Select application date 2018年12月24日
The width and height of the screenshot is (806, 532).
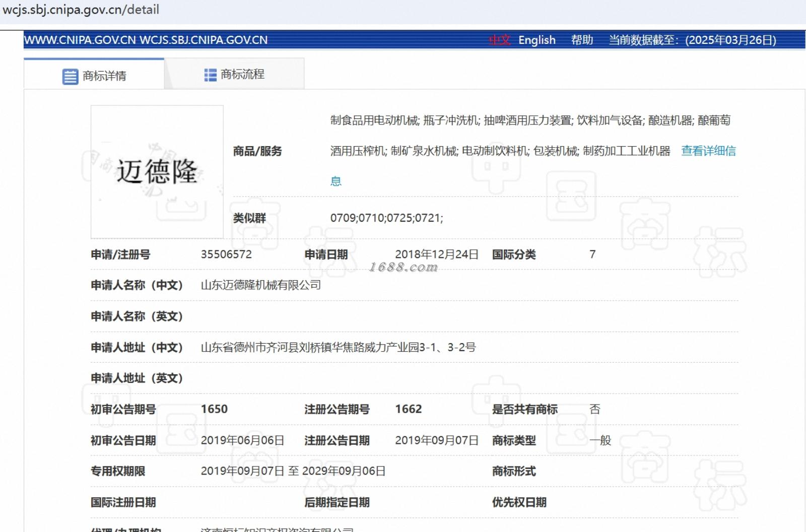tap(437, 254)
